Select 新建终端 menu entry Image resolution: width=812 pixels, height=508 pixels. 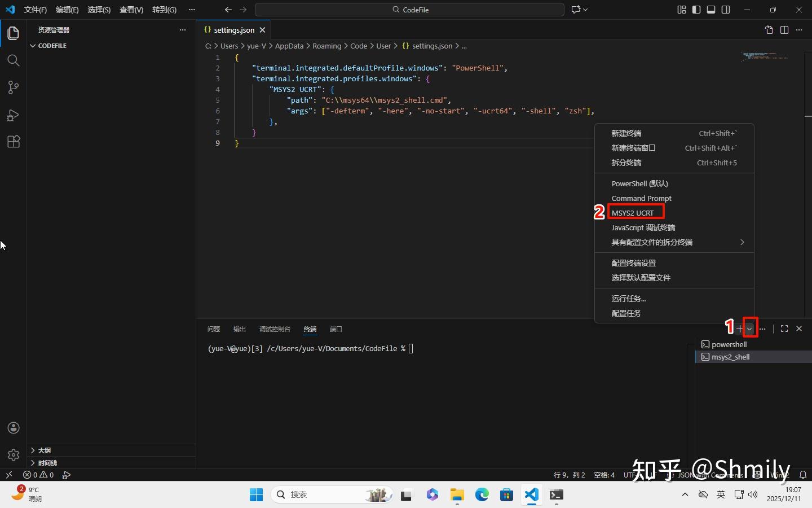(674, 133)
